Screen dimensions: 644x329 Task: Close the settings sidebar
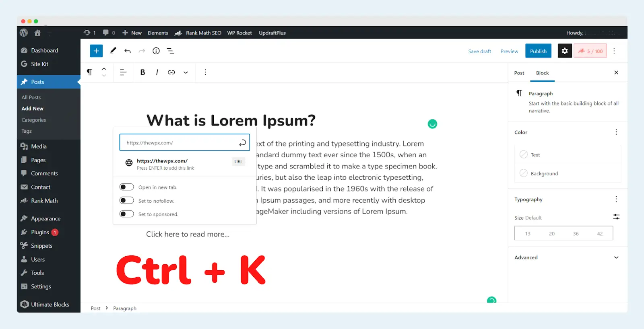pyautogui.click(x=616, y=72)
